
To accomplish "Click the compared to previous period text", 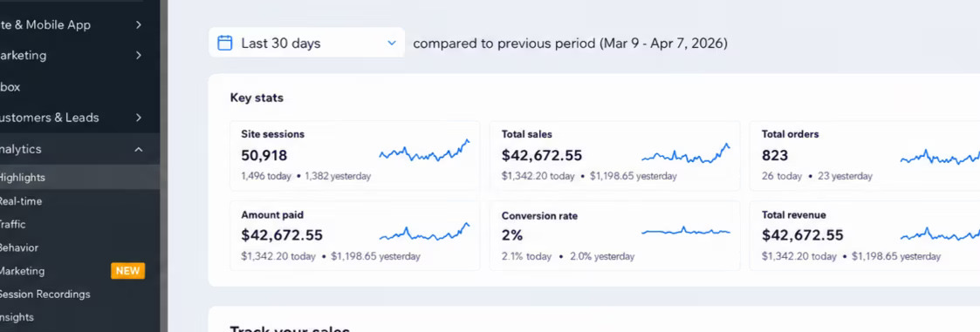I will [571, 44].
